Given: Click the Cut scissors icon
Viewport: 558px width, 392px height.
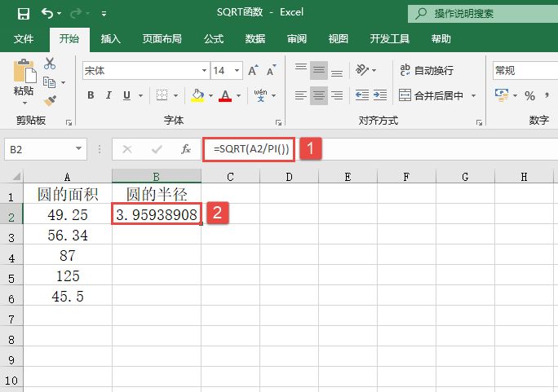Looking at the screenshot, I should [x=50, y=64].
